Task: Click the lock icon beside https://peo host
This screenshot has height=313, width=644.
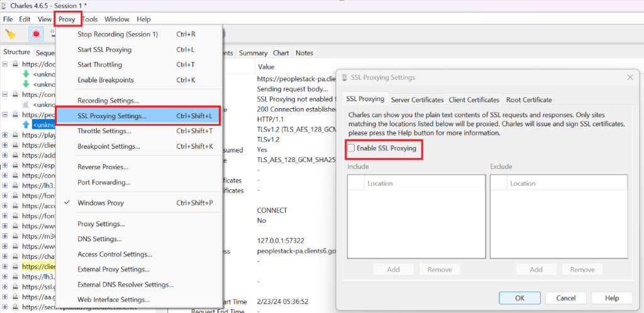Action: (x=15, y=114)
